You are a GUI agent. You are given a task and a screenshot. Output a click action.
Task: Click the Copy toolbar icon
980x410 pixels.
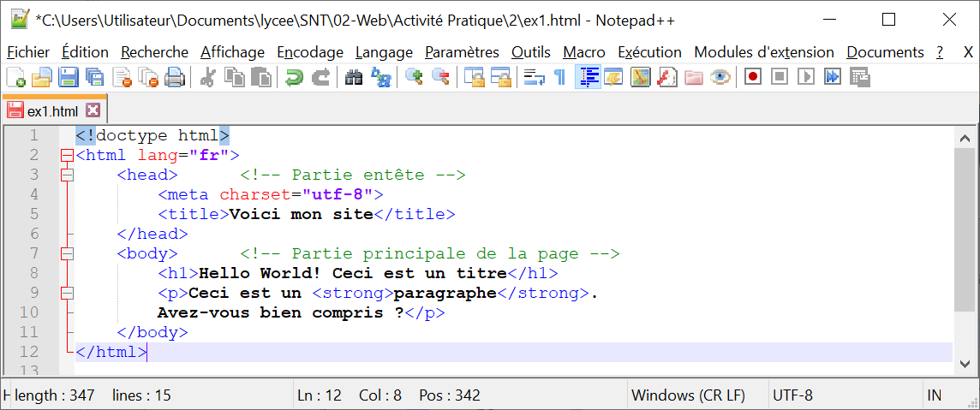point(235,77)
